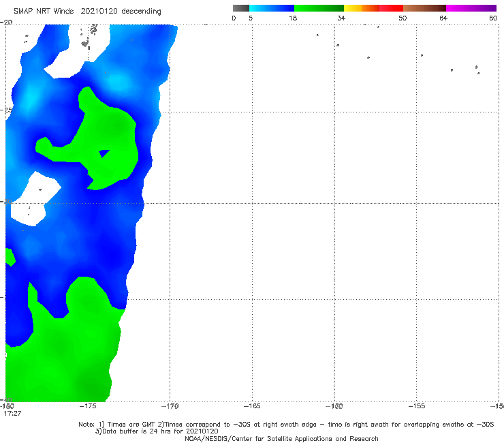This screenshot has width=504, height=443.
Task: Click the colorbar label '50'
Action: coord(403,18)
